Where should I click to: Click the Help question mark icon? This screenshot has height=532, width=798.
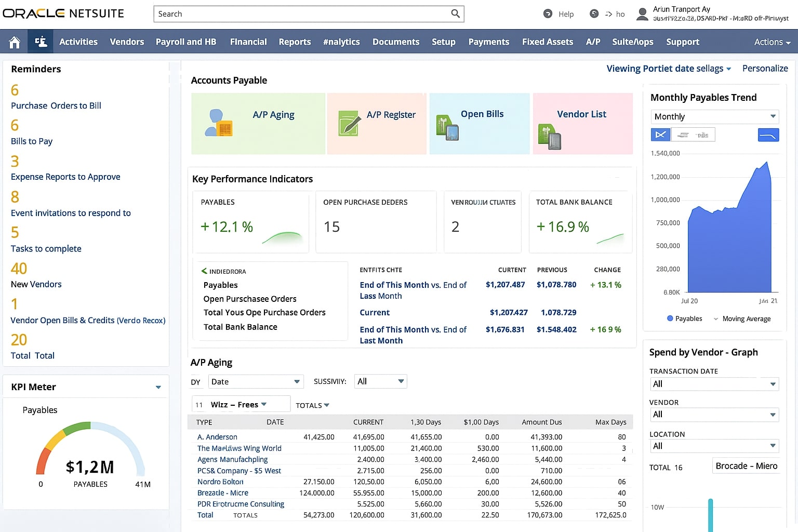pos(548,14)
